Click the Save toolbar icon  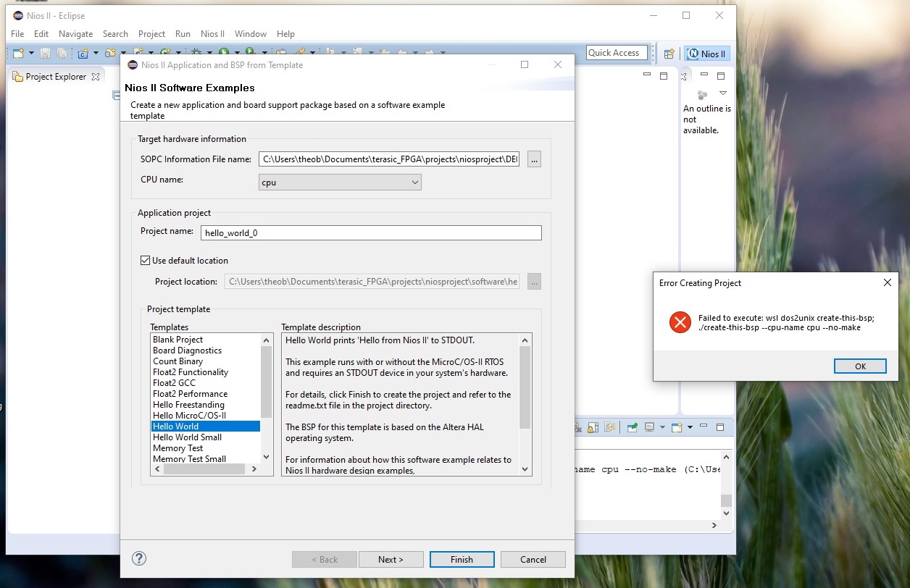pyautogui.click(x=45, y=53)
